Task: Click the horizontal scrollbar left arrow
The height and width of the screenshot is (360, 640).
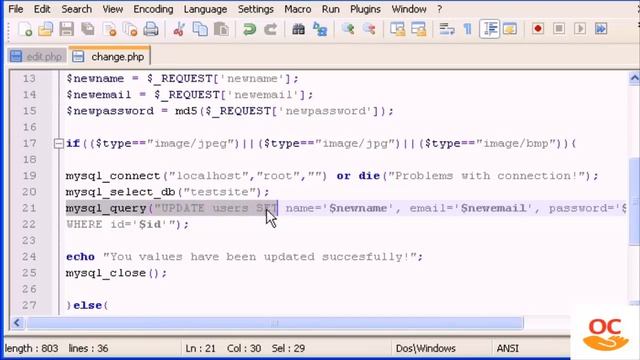Action: coord(17,323)
